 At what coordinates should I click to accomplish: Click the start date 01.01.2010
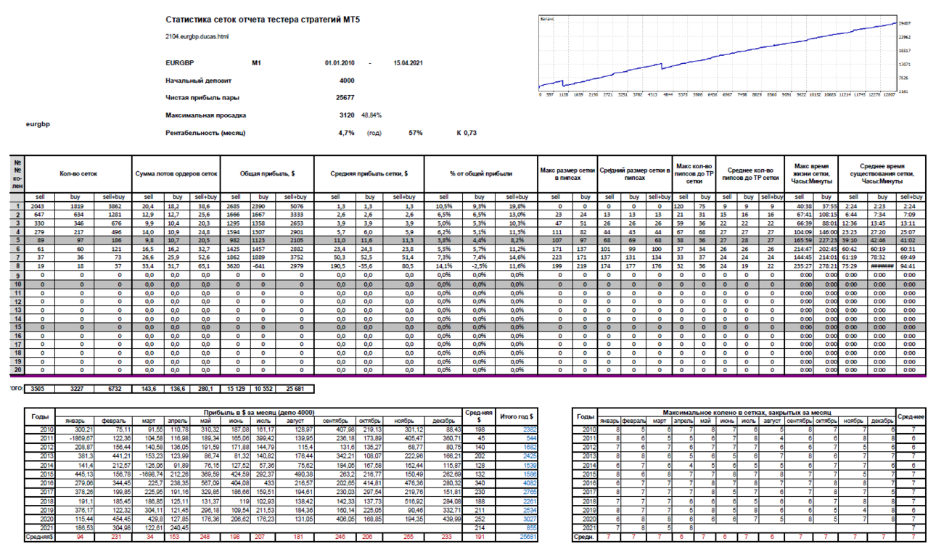click(x=340, y=63)
